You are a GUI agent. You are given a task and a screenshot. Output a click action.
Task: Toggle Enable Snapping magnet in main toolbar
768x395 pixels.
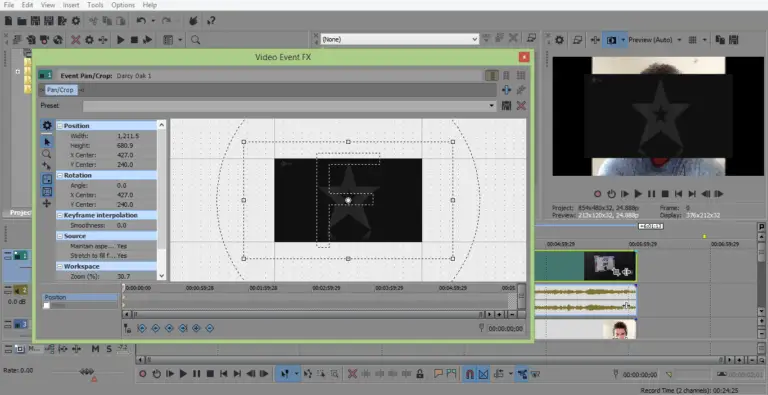point(469,374)
